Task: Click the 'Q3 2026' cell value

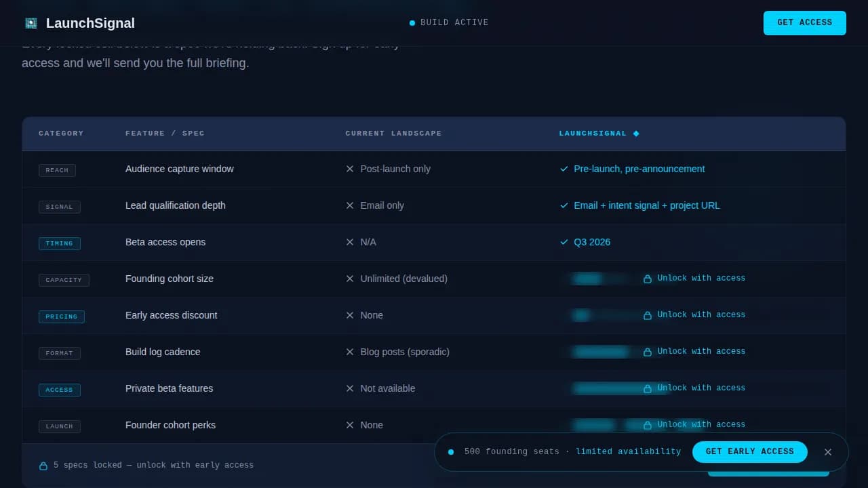Action: tap(592, 242)
